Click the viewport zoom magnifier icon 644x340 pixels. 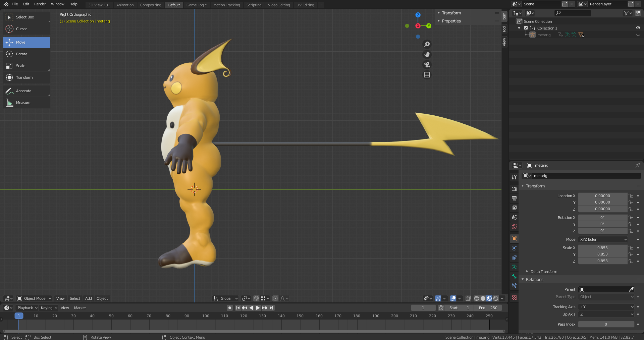[x=427, y=44]
